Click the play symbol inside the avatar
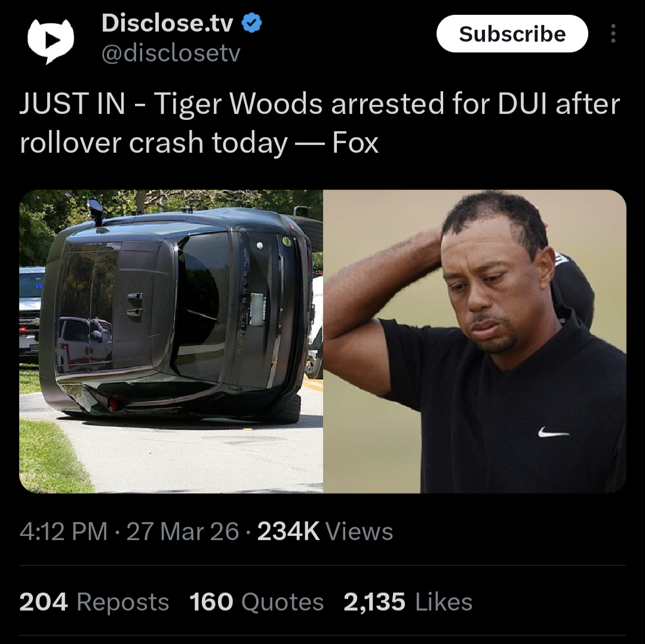This screenshot has height=644, width=645. point(52,40)
